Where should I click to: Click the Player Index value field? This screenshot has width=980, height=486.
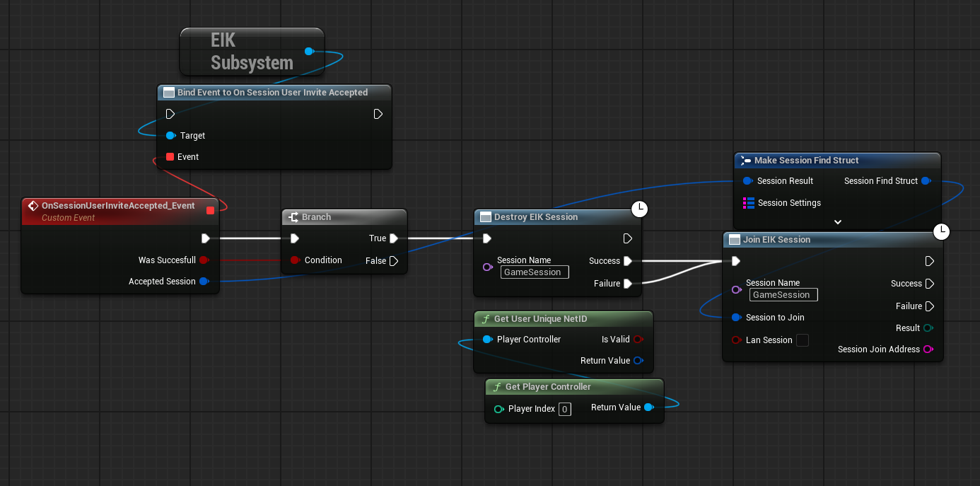point(564,409)
